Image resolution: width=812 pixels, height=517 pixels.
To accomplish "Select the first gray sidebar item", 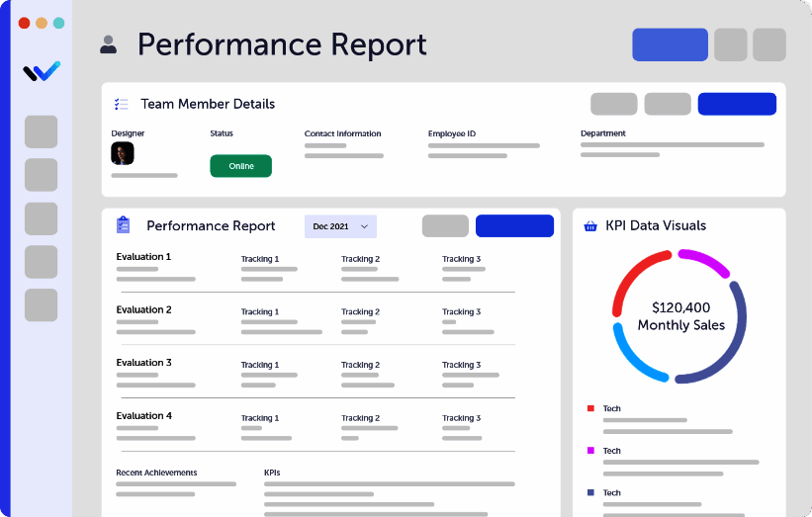I will pos(42,131).
